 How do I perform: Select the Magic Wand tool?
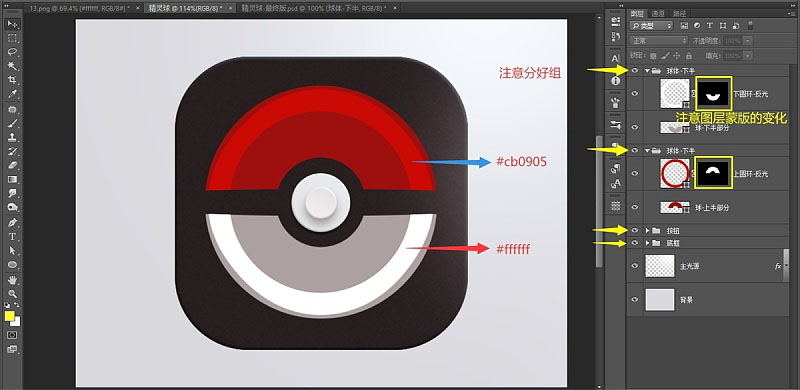(13, 66)
